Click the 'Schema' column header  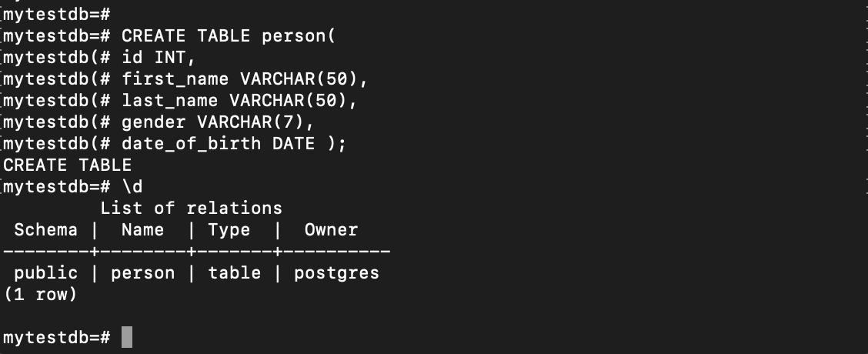point(46,230)
